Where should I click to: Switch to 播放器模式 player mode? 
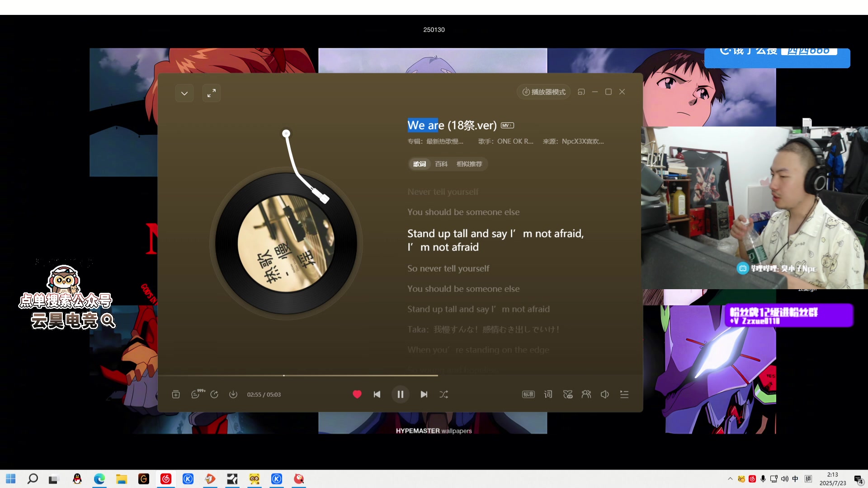544,92
